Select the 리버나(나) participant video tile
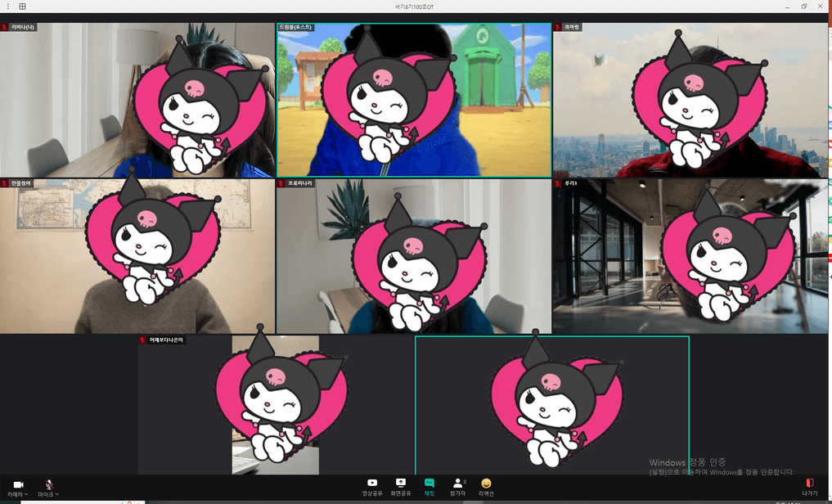Screen dimensions: 832x504 tap(137, 100)
